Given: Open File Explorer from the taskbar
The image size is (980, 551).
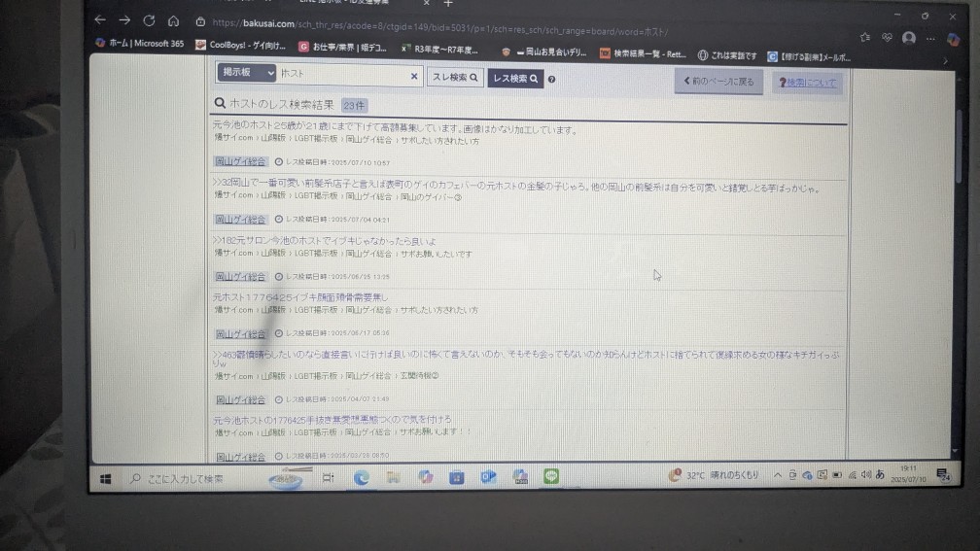Looking at the screenshot, I should pyautogui.click(x=393, y=478).
